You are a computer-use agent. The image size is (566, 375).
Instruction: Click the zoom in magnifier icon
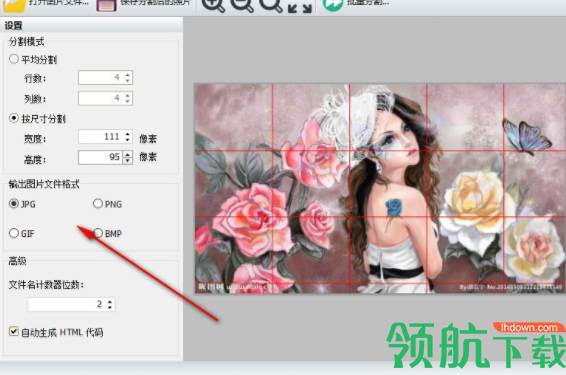pos(213,5)
